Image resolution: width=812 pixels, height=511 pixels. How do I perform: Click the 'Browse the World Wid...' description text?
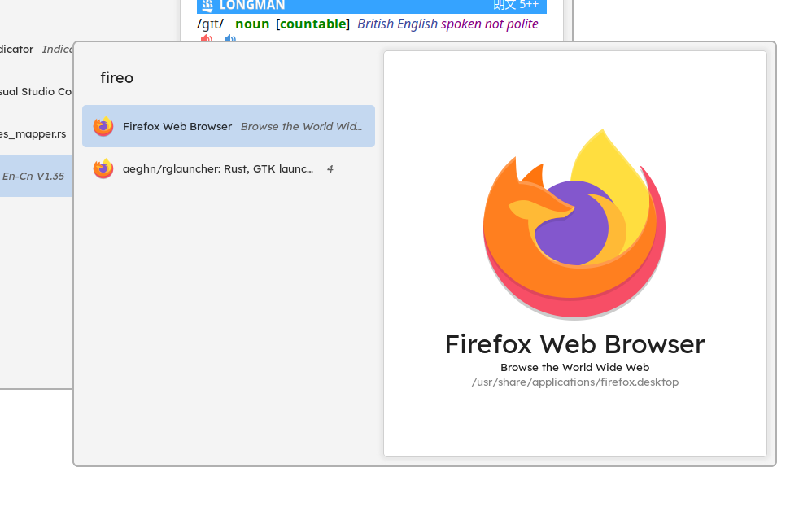(x=301, y=126)
